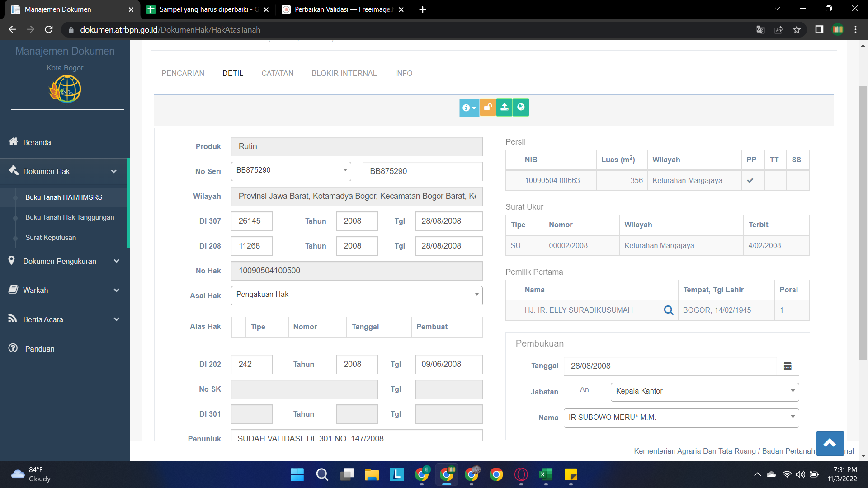Open calendar picker for Pembukuan Tanggal
Image resolution: width=868 pixels, height=488 pixels.
788,366
